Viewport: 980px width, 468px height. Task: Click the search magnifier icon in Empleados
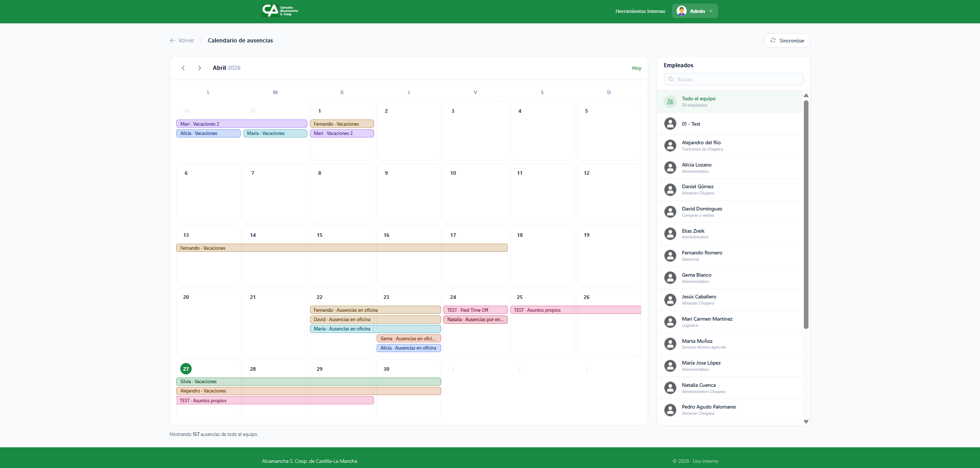coord(671,79)
